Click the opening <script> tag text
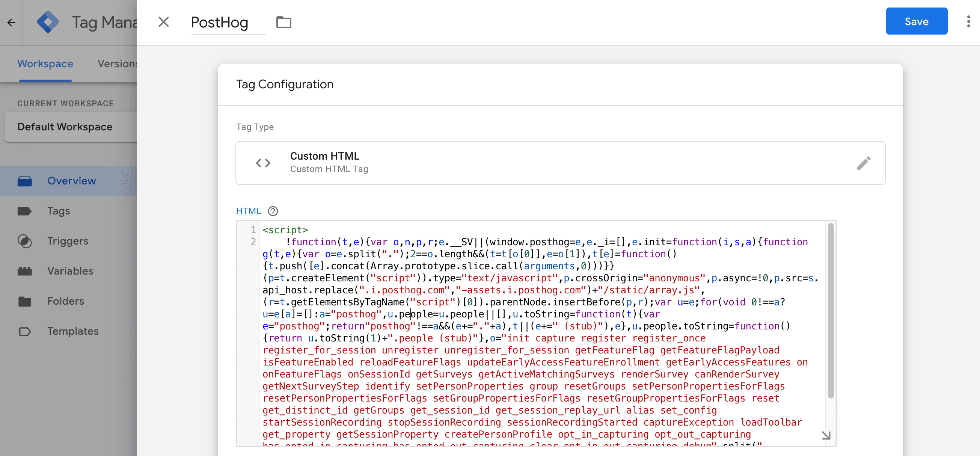 (x=285, y=230)
